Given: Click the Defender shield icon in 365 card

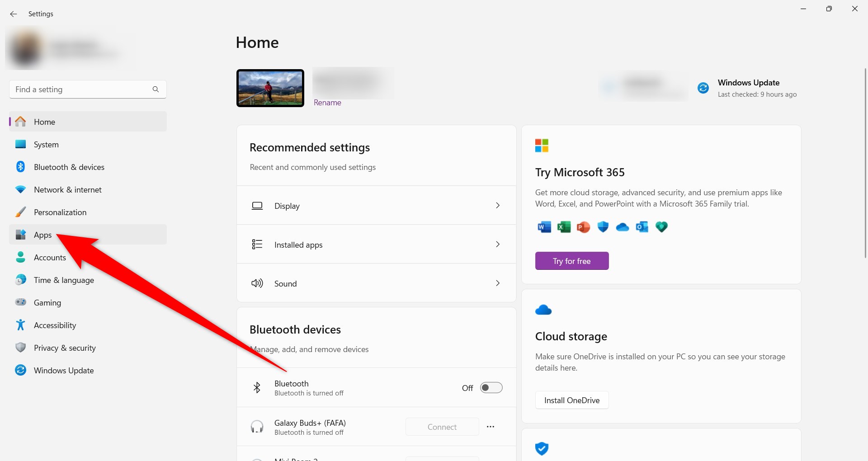Looking at the screenshot, I should [x=603, y=227].
